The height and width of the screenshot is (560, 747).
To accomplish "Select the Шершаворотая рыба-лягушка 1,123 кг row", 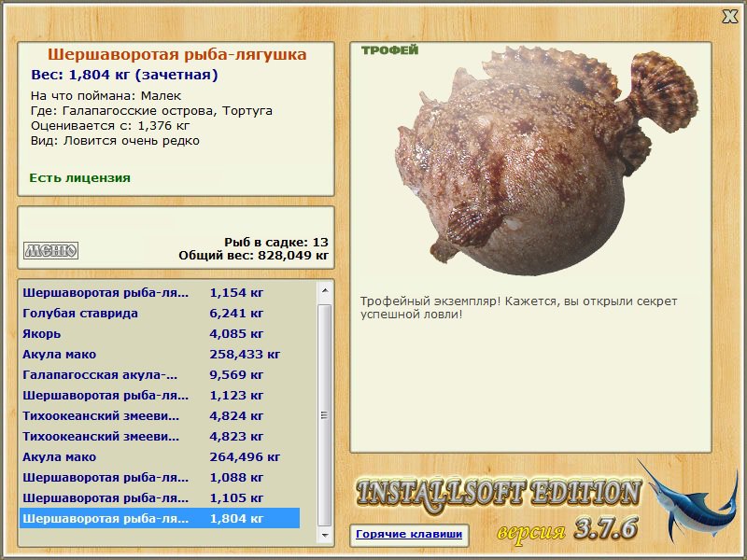I will tap(160, 395).
